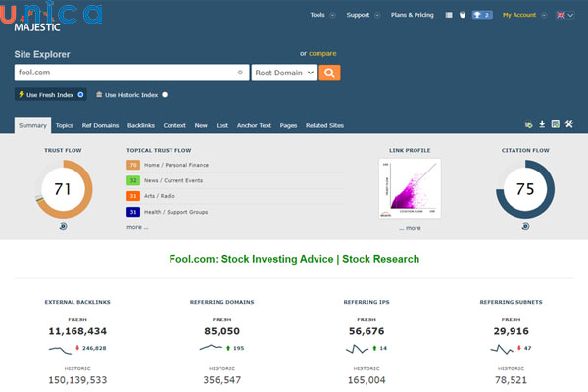
Task: Click the info icon below Trust Flow
Action: pos(64,226)
